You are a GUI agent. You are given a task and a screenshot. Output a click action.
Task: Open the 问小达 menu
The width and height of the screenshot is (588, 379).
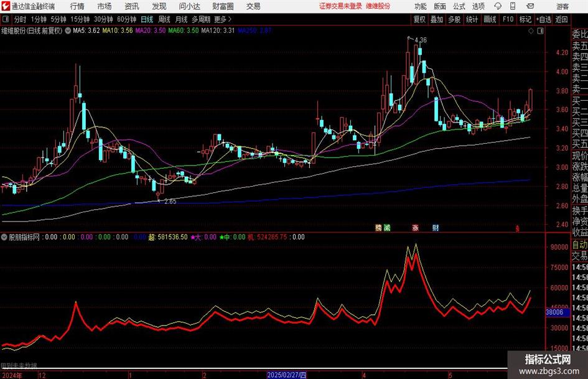[189, 6]
